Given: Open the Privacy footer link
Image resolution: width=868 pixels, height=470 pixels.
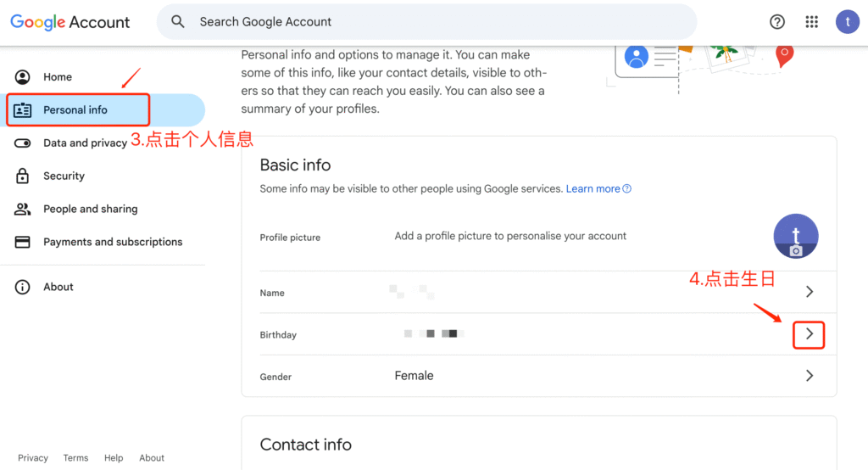Looking at the screenshot, I should 33,458.
